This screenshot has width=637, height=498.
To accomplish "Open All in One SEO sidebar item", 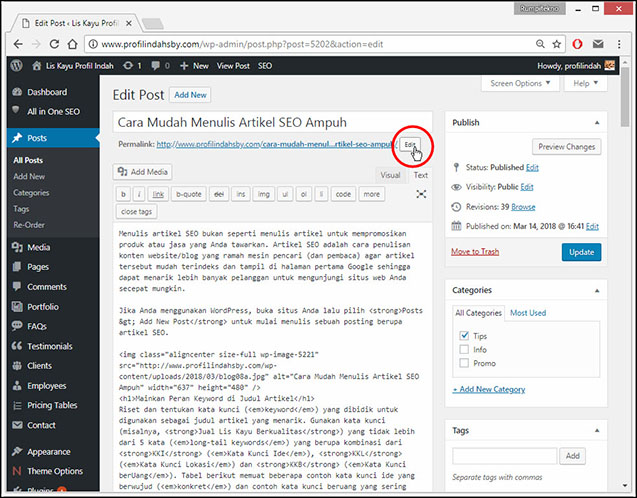I will (53, 111).
